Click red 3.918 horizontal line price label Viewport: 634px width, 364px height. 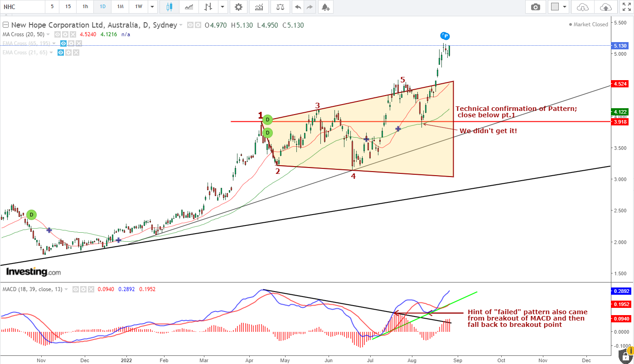[x=619, y=122]
